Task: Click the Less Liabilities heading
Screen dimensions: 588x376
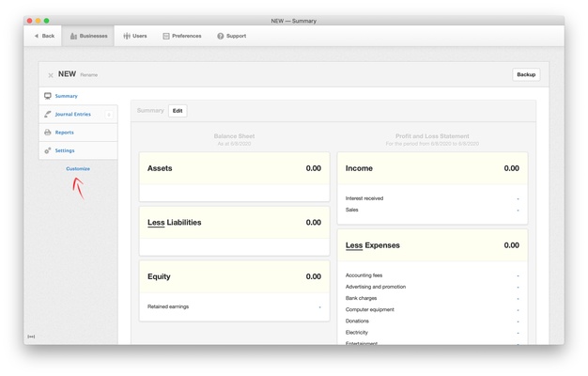Action: 175,223
